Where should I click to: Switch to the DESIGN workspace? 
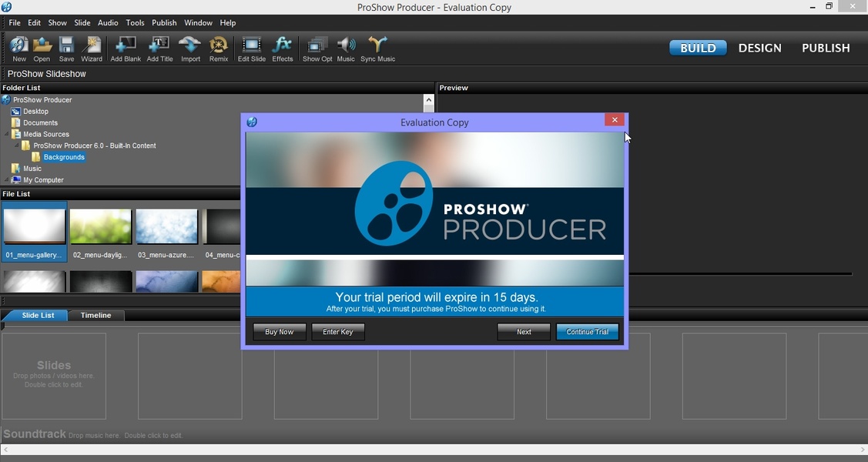[x=759, y=49]
